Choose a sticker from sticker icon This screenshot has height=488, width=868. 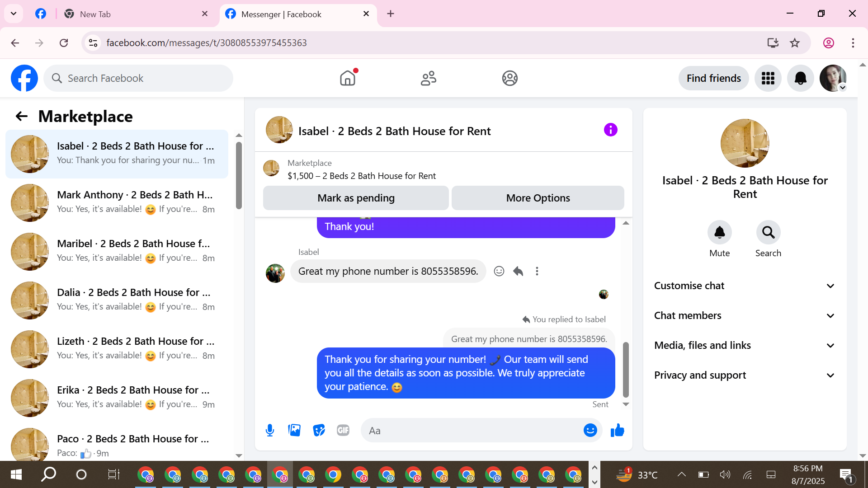click(319, 431)
